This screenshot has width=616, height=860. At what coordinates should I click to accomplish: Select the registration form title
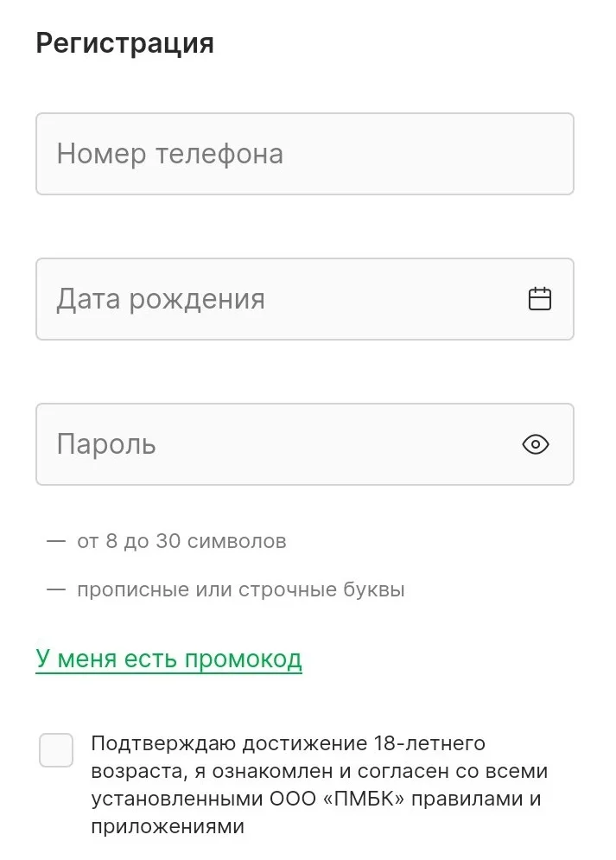[x=124, y=42]
